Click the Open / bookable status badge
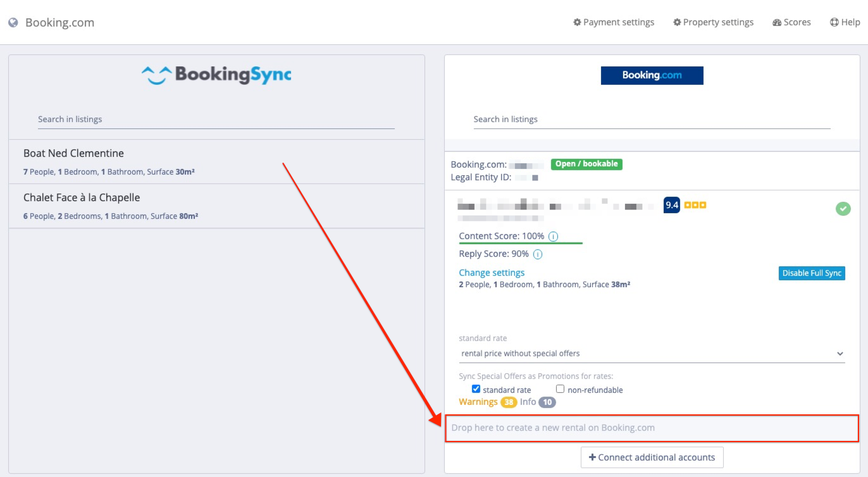This screenshot has height=477, width=868. tap(586, 164)
